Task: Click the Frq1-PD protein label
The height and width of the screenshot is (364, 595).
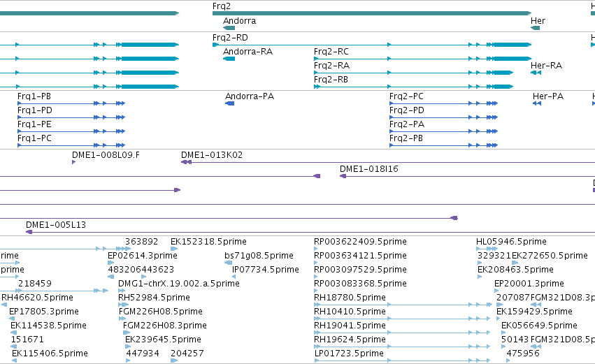Action: coord(34,110)
